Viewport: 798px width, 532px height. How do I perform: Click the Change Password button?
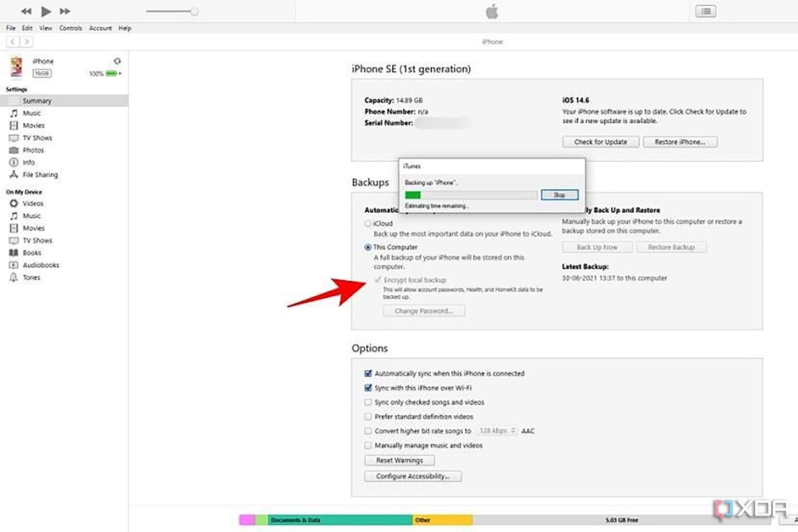(x=424, y=311)
